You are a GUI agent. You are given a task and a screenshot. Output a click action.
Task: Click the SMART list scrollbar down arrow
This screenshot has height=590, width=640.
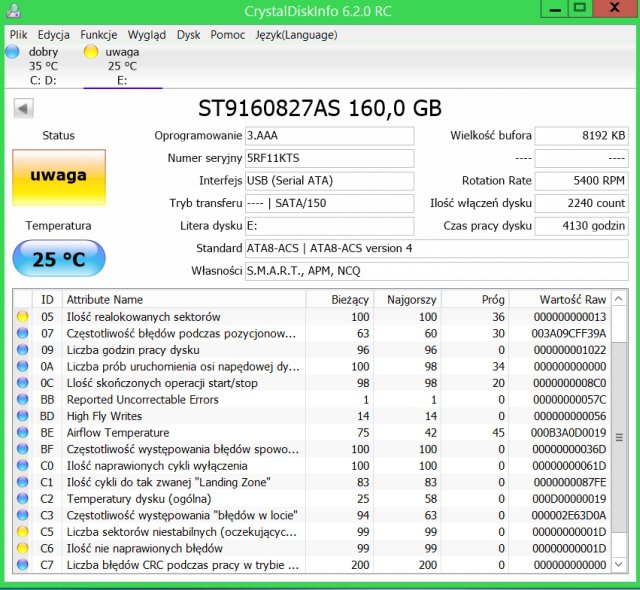point(619,565)
